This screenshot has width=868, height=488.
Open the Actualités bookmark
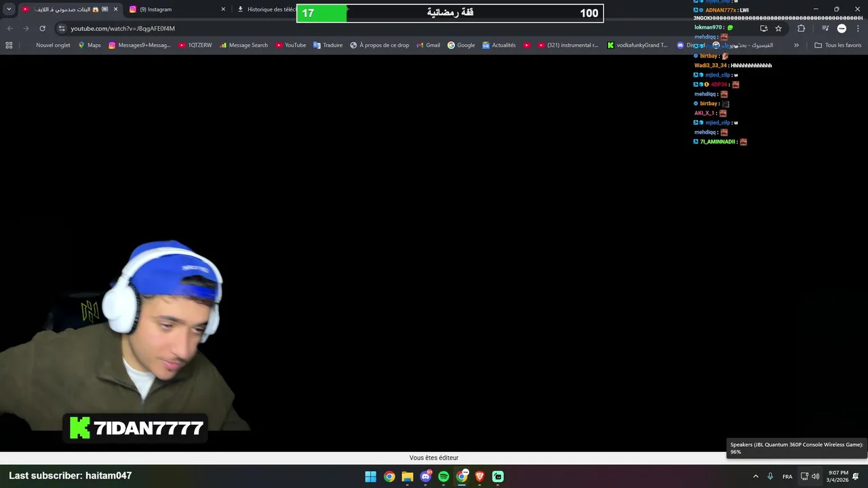coord(499,45)
